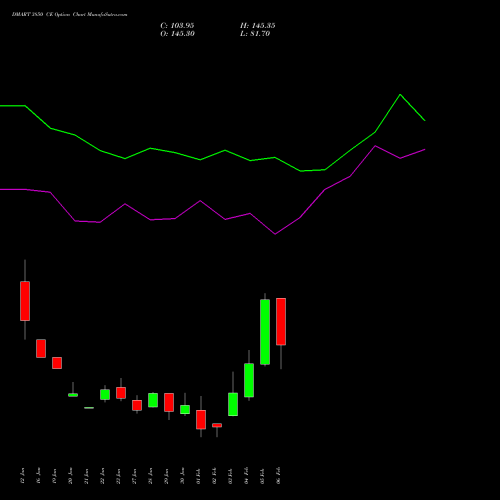Click the 22 Jan date label

103,475
